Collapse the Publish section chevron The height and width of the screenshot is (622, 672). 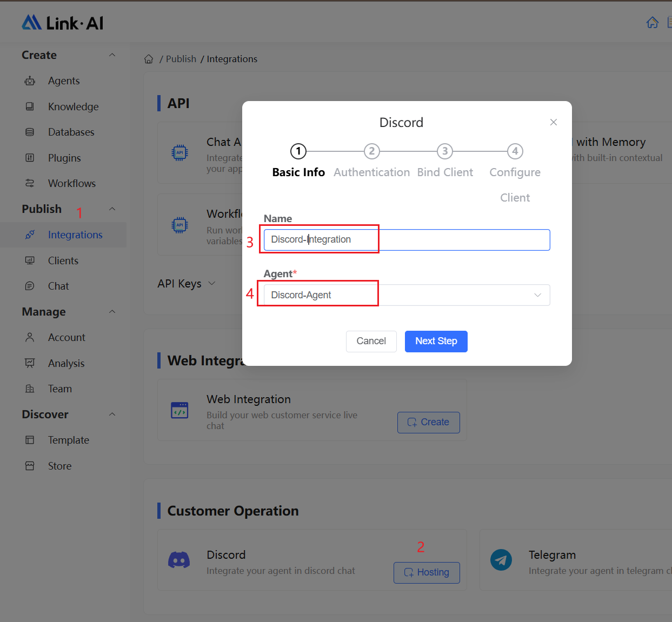pyautogui.click(x=112, y=209)
